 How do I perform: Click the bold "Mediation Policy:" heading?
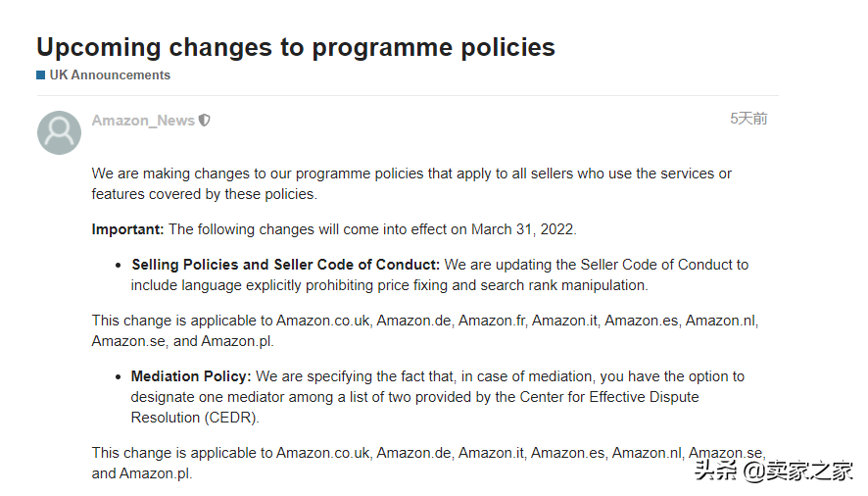191,376
